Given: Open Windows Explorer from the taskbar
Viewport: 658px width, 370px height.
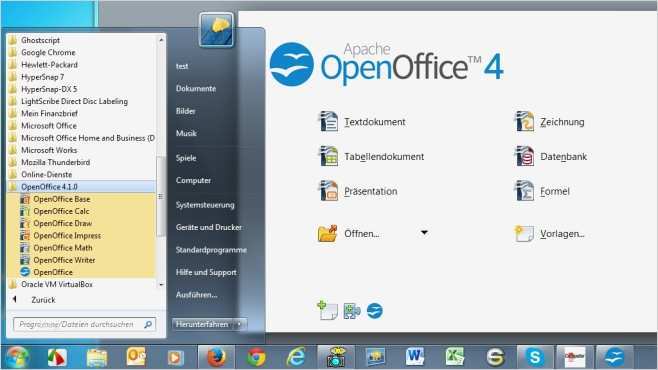Looking at the screenshot, I should [x=97, y=357].
